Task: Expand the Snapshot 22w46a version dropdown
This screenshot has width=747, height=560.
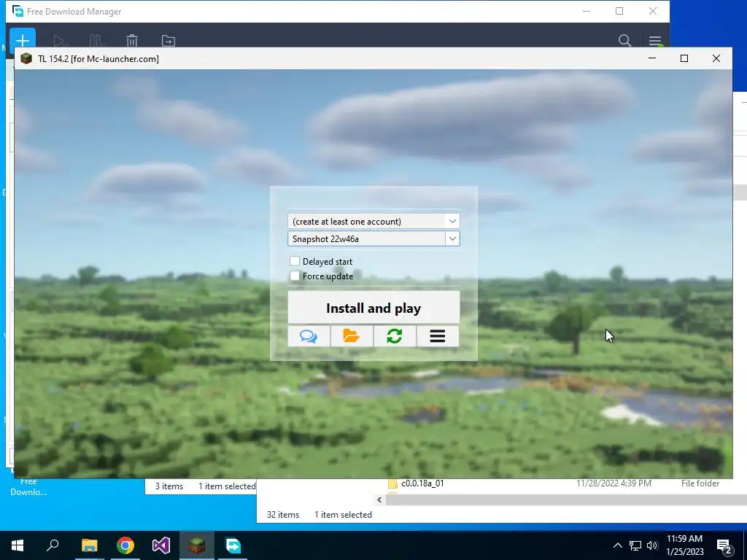Action: (x=452, y=238)
